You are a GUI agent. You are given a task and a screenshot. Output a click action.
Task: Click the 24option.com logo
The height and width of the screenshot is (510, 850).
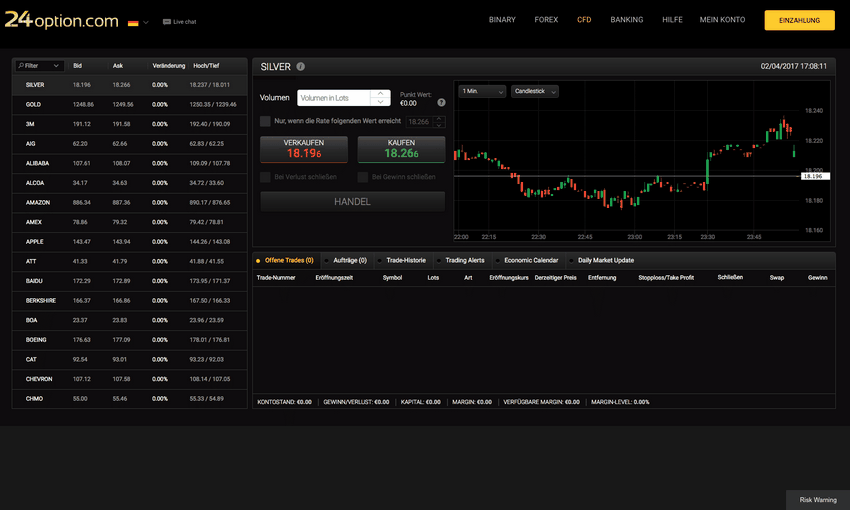tap(61, 20)
